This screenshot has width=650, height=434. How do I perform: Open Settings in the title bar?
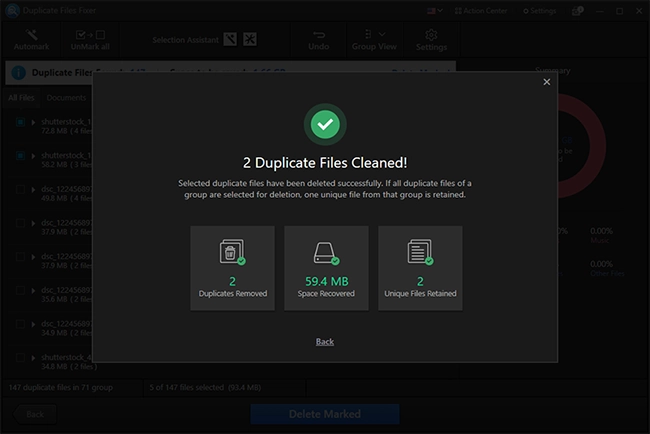pyautogui.click(x=539, y=11)
